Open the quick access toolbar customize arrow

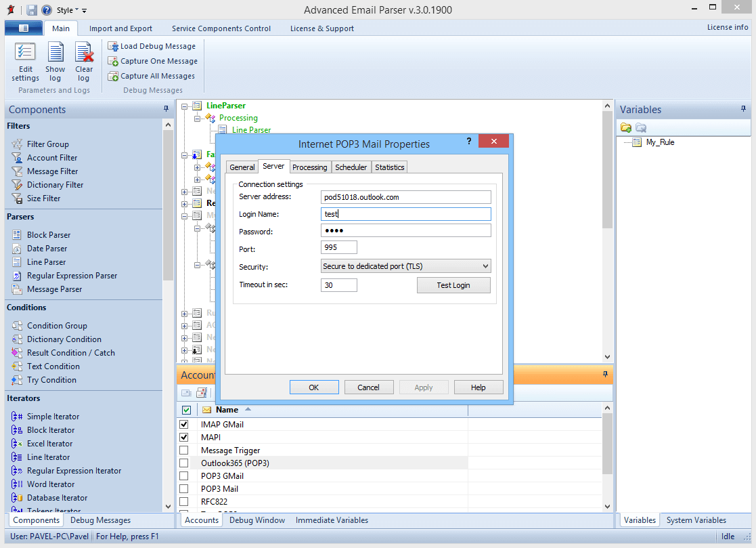(x=85, y=10)
